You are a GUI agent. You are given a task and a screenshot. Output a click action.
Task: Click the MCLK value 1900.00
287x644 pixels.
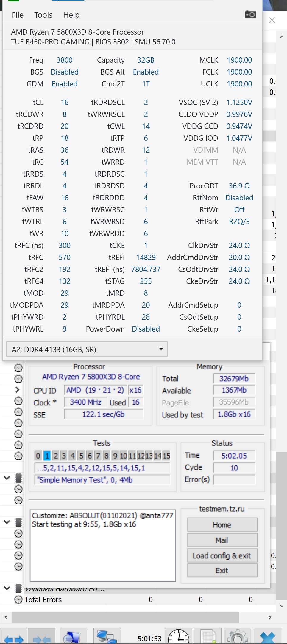[x=239, y=60]
